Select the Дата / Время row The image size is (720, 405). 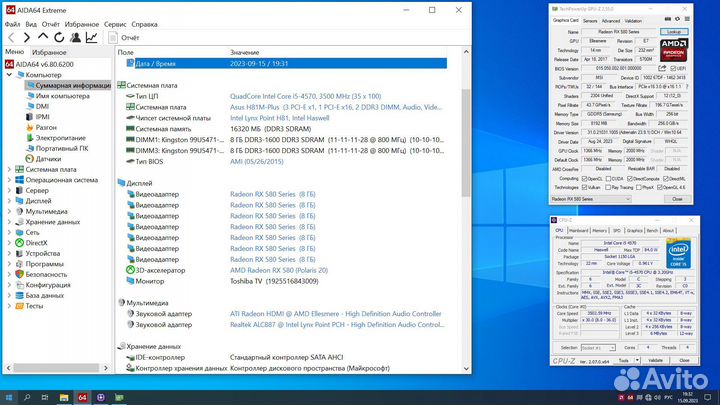(x=286, y=63)
